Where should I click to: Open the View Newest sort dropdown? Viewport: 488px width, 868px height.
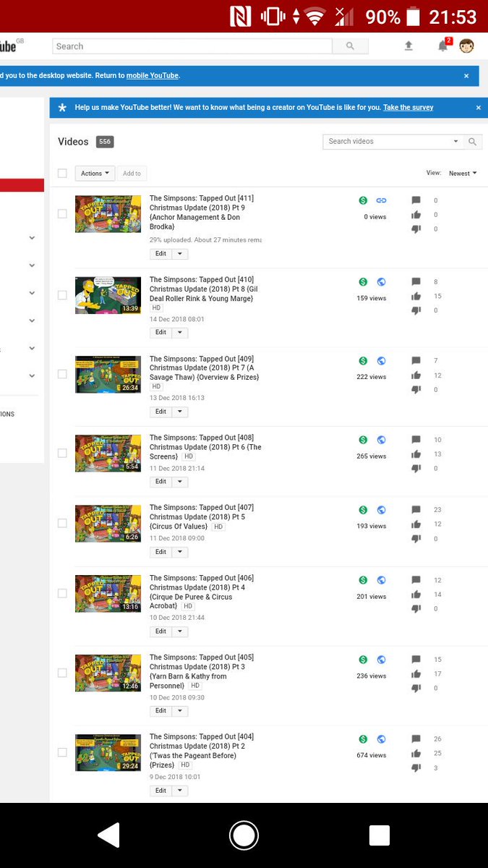point(462,174)
